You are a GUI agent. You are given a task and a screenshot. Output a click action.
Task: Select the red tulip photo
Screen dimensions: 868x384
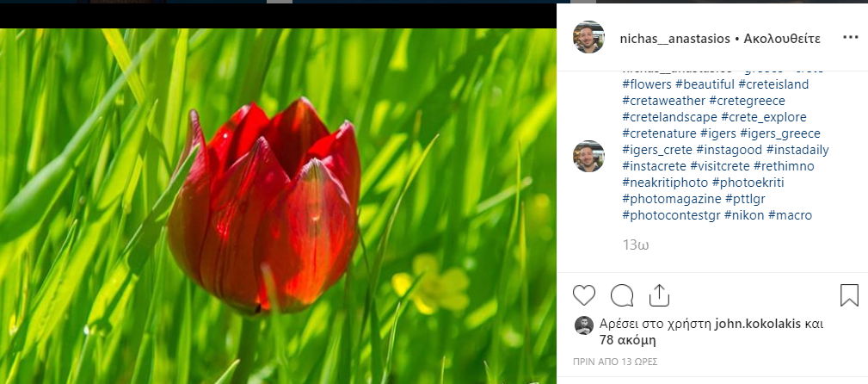278,206
